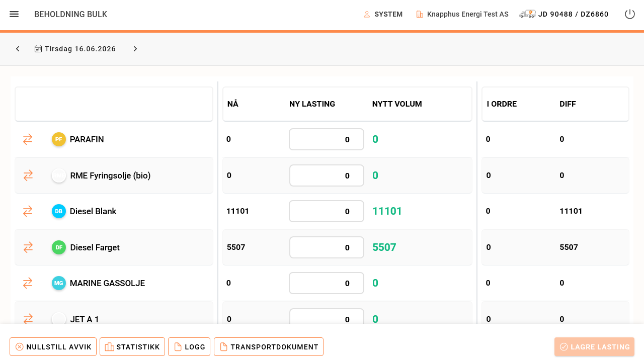Click the JD 90488 / DZ6860 vehicle label
The width and height of the screenshot is (644, 362).
[574, 14]
